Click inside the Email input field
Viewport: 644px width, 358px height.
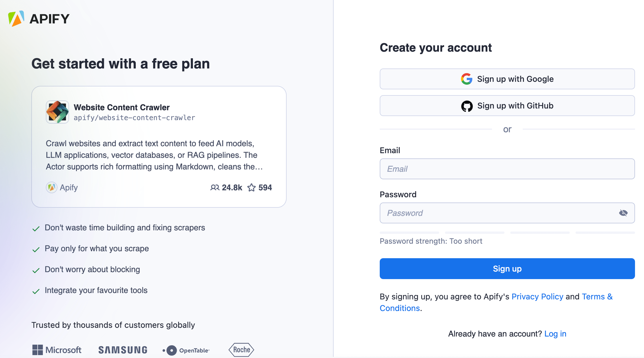(507, 169)
